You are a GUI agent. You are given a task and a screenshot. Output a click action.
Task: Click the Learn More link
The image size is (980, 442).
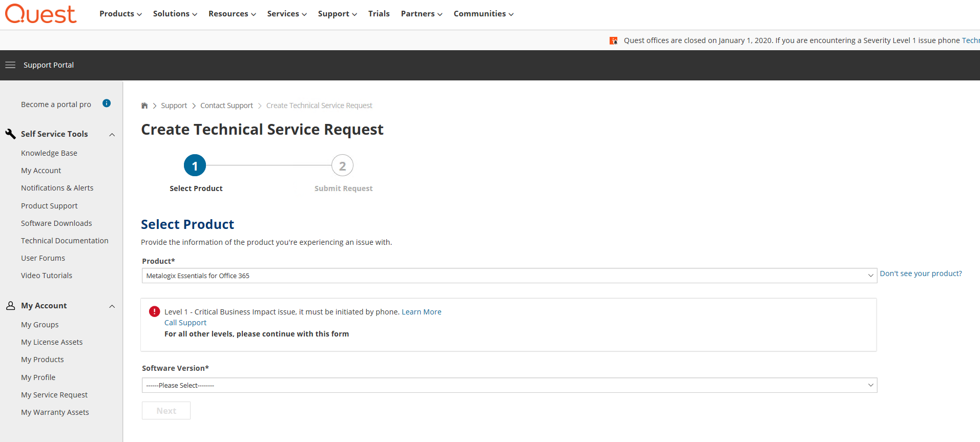[x=421, y=312]
